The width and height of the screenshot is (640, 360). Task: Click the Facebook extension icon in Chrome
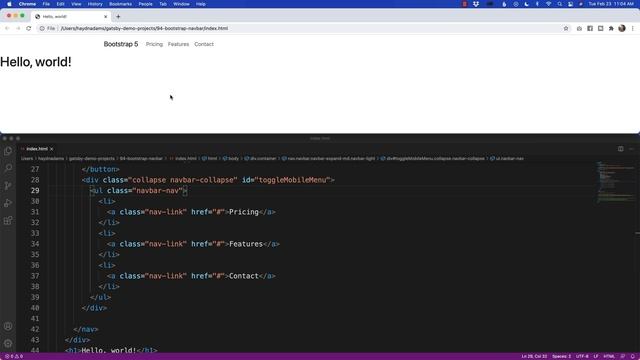click(590, 29)
